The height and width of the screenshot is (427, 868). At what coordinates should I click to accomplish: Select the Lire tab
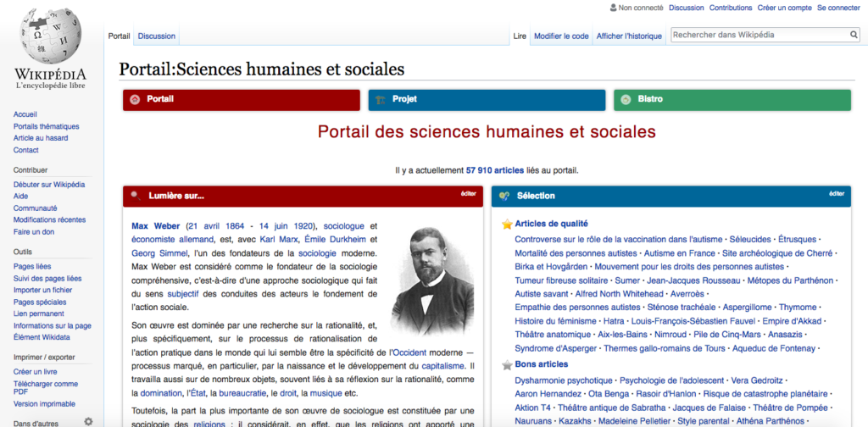pos(520,36)
